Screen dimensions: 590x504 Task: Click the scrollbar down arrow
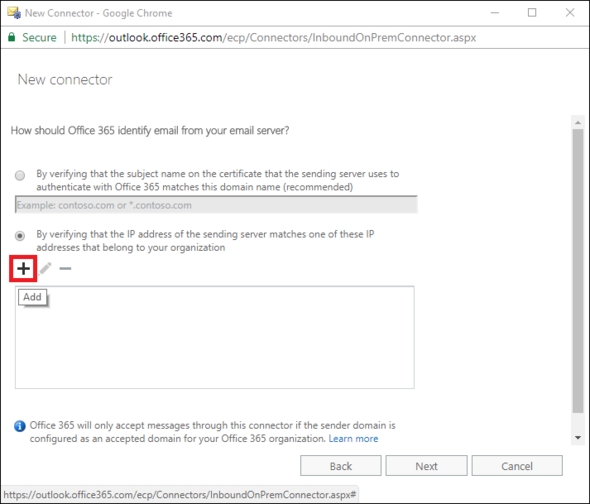(578, 438)
